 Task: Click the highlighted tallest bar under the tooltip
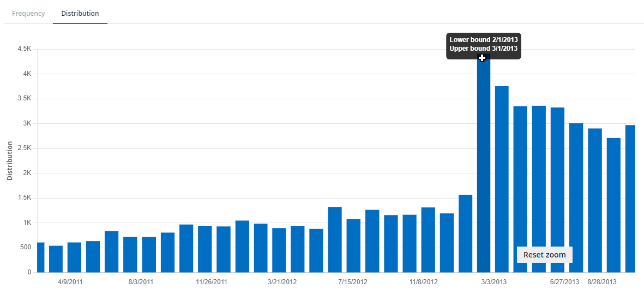point(484,164)
